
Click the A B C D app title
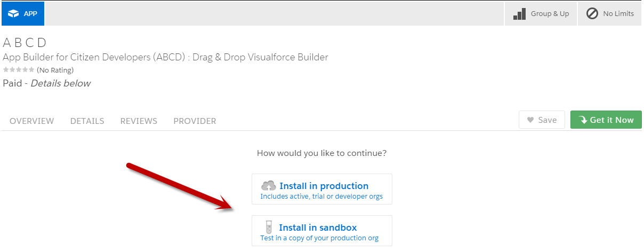coord(25,43)
